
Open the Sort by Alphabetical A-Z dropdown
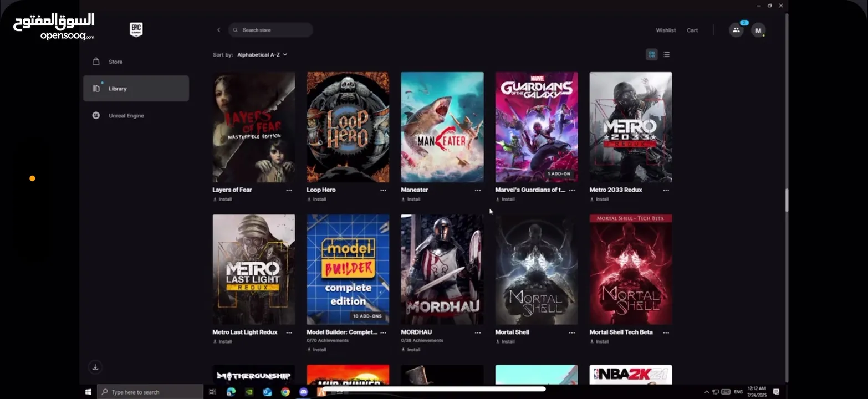[262, 55]
